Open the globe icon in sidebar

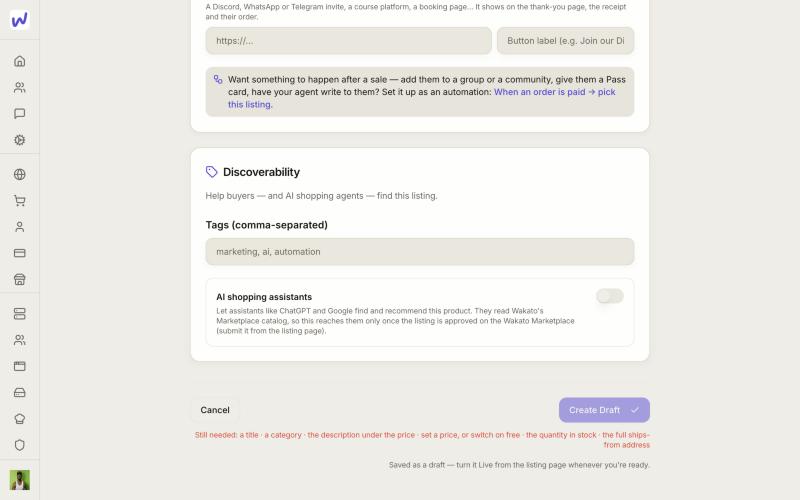coord(19,174)
